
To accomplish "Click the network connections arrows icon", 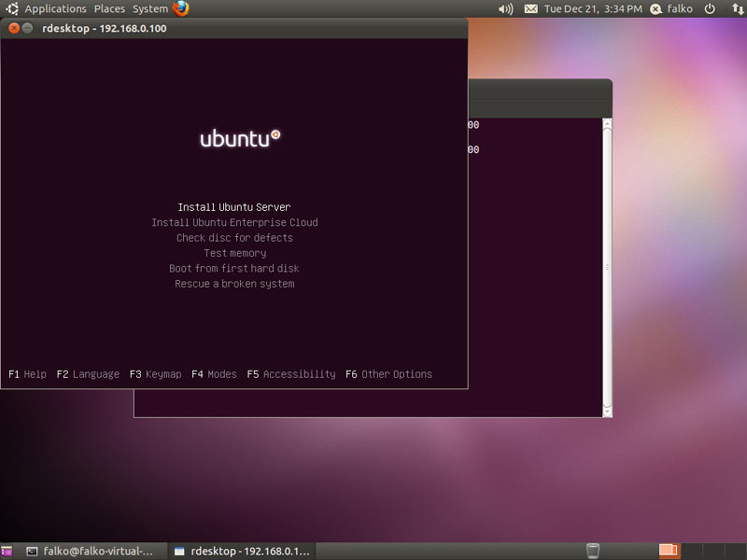I will point(736,9).
